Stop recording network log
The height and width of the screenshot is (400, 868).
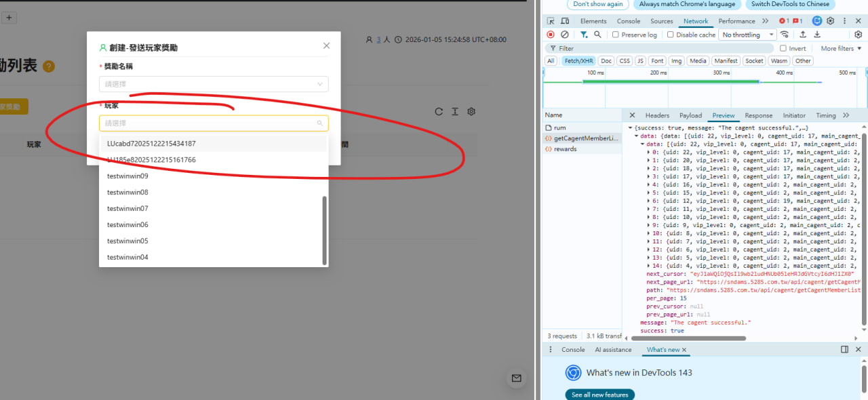click(x=551, y=35)
